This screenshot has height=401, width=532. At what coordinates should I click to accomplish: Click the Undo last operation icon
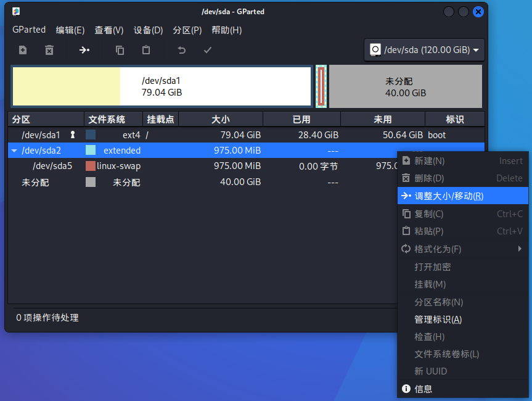pyautogui.click(x=181, y=50)
